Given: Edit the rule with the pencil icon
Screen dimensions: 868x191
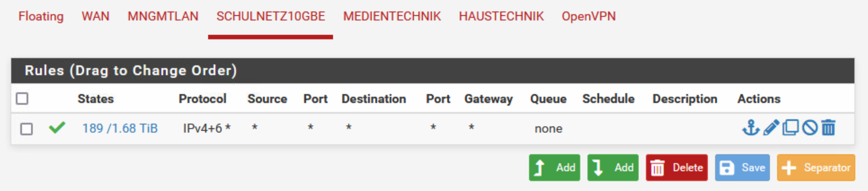Looking at the screenshot, I should pyautogui.click(x=771, y=128).
